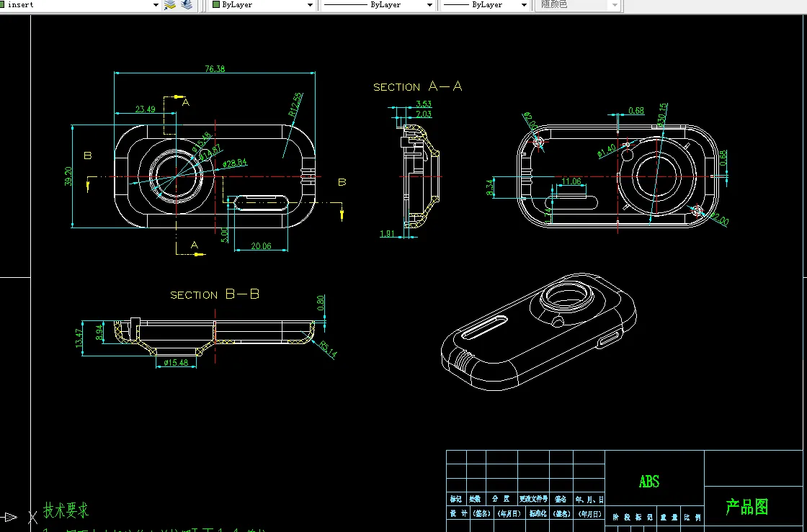807x532 pixels.
Task: Click the UCS origin icon at bottom-left
Action: click(x=11, y=517)
